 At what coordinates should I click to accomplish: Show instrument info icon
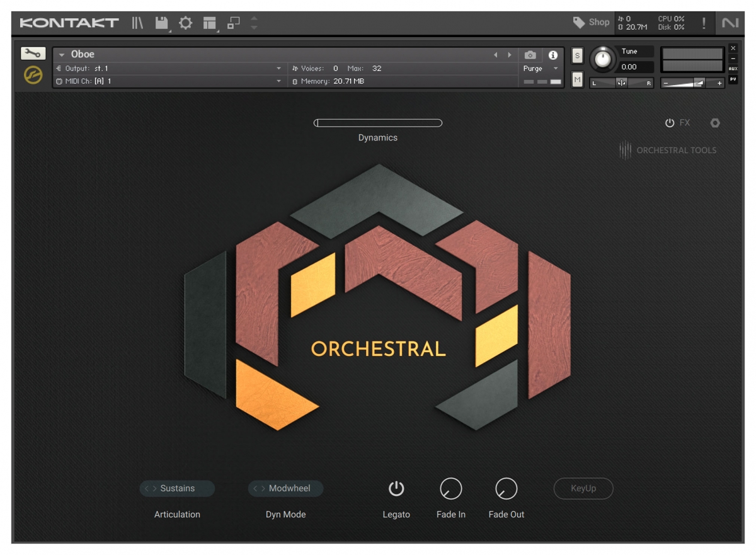(x=553, y=55)
